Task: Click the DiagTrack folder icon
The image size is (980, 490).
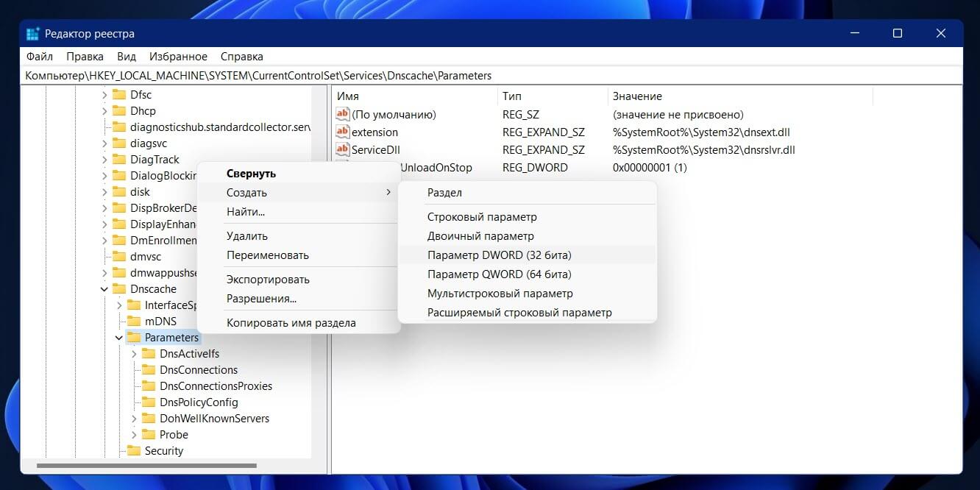Action: pyautogui.click(x=119, y=160)
